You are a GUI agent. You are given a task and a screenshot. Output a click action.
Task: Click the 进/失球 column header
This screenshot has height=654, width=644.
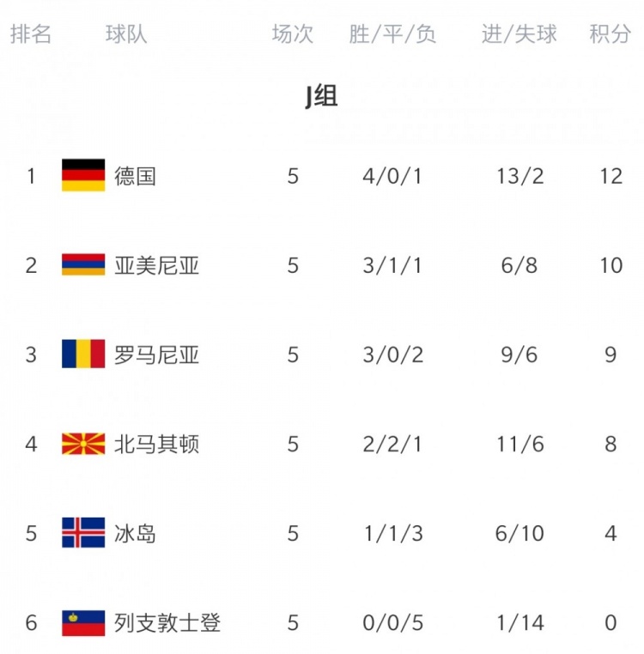519,33
